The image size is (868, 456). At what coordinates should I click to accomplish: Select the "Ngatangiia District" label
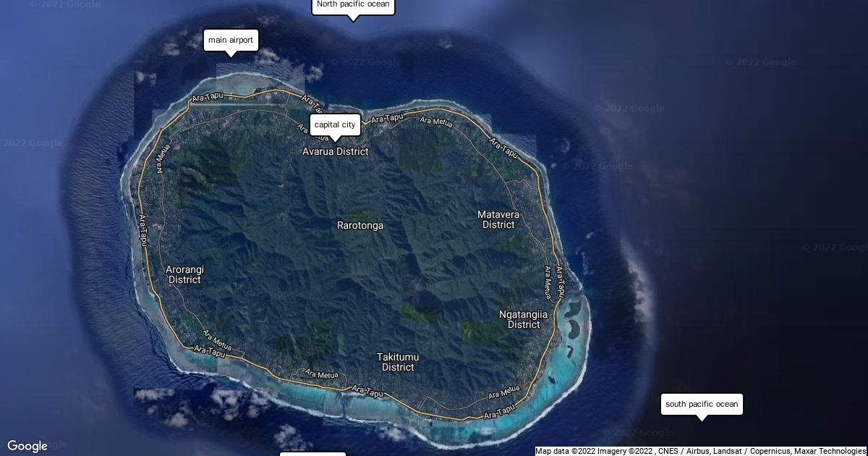(524, 319)
